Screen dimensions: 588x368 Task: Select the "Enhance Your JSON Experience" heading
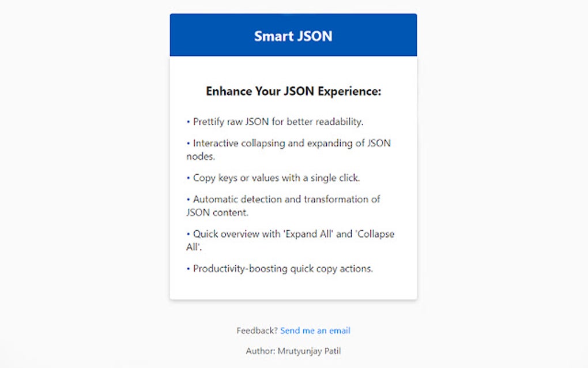click(x=293, y=91)
